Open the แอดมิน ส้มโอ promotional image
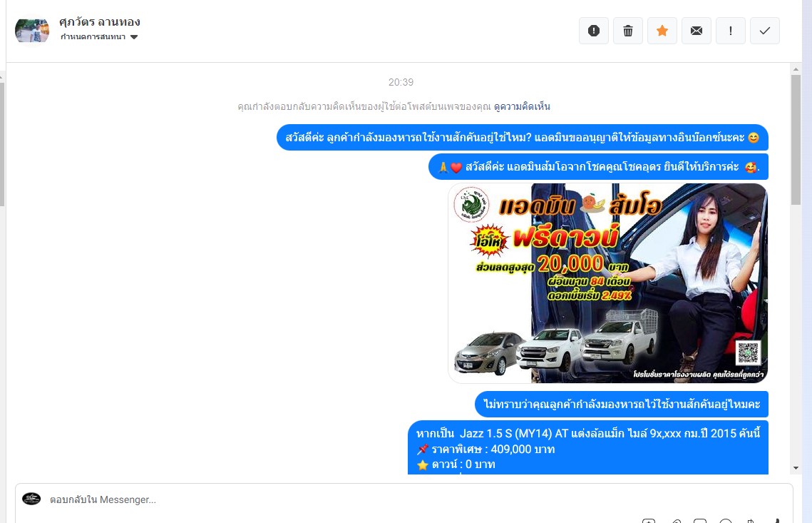 [x=607, y=283]
